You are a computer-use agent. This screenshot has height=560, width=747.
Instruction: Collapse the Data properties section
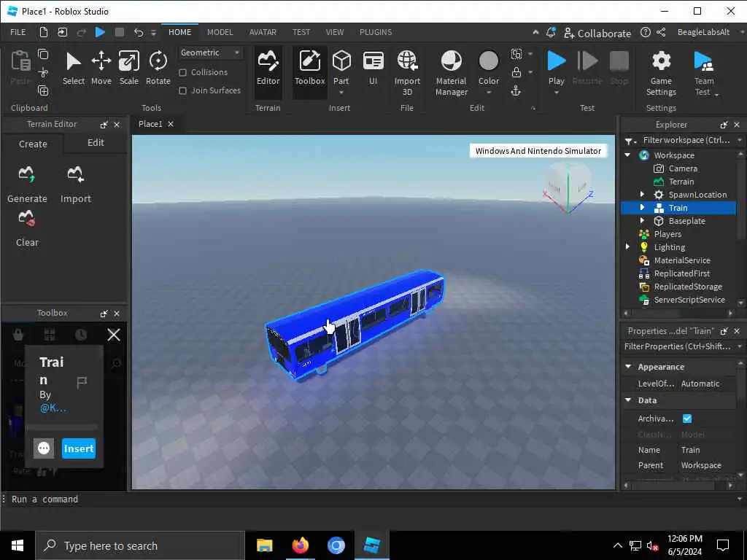pos(628,400)
